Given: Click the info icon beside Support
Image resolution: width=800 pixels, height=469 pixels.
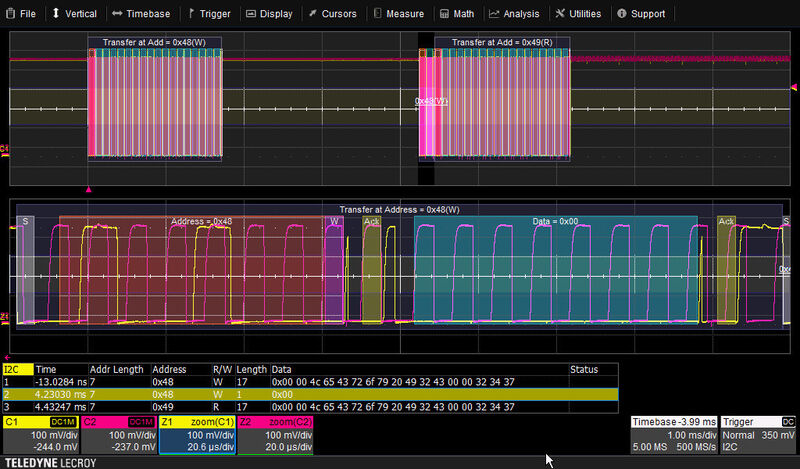Looking at the screenshot, I should click(621, 13).
